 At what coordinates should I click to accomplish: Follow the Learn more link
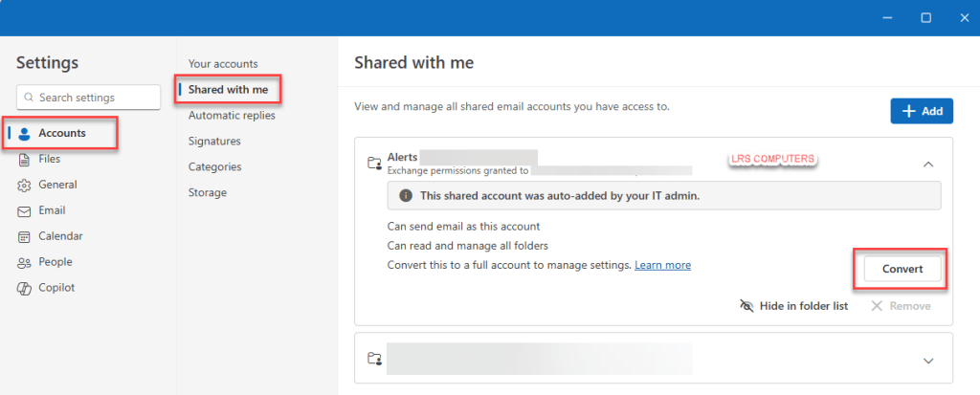(x=662, y=265)
